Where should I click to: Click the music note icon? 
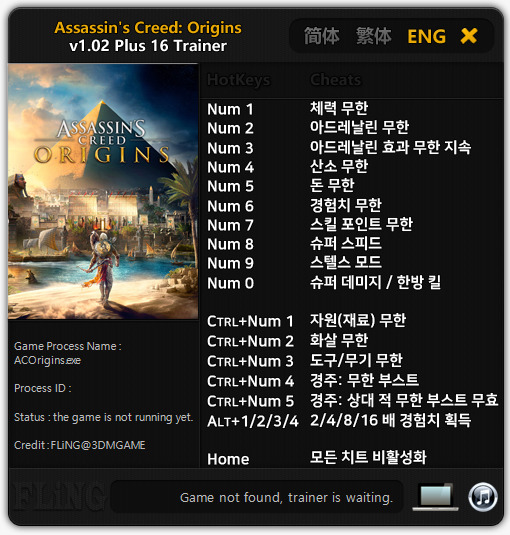coord(483,497)
